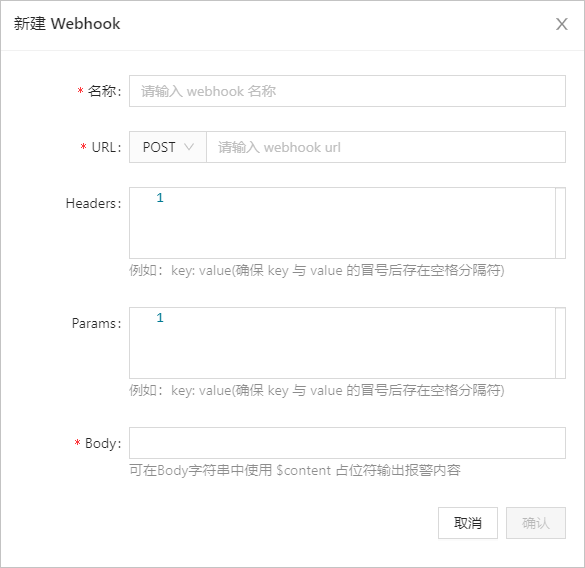
Task: Click the Body field label
Action: click(103, 443)
